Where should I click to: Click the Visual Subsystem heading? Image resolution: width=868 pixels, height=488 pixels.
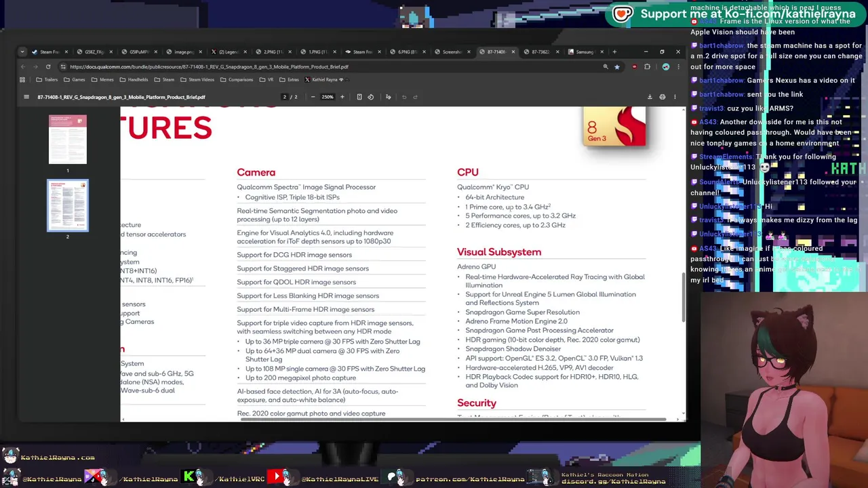click(499, 252)
